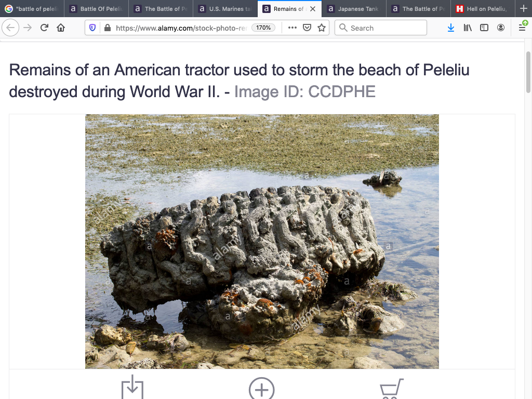This screenshot has height=399, width=532.
Task: Switch to the Japanese Tank tab
Action: (x=354, y=9)
